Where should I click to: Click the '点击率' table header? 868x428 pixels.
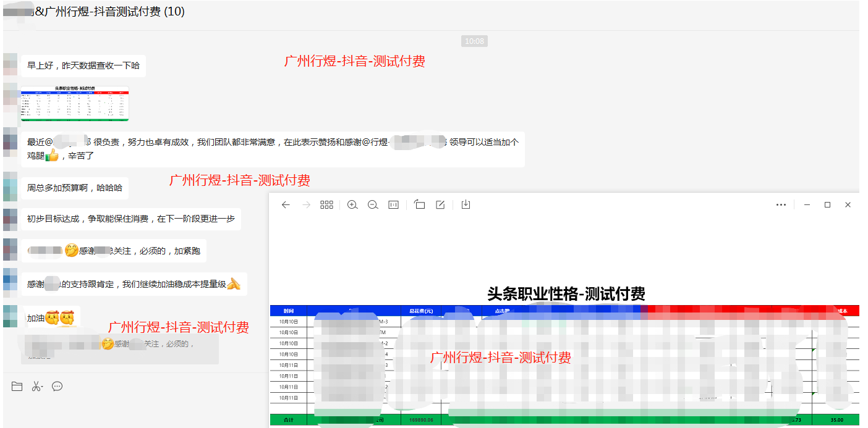tap(501, 311)
